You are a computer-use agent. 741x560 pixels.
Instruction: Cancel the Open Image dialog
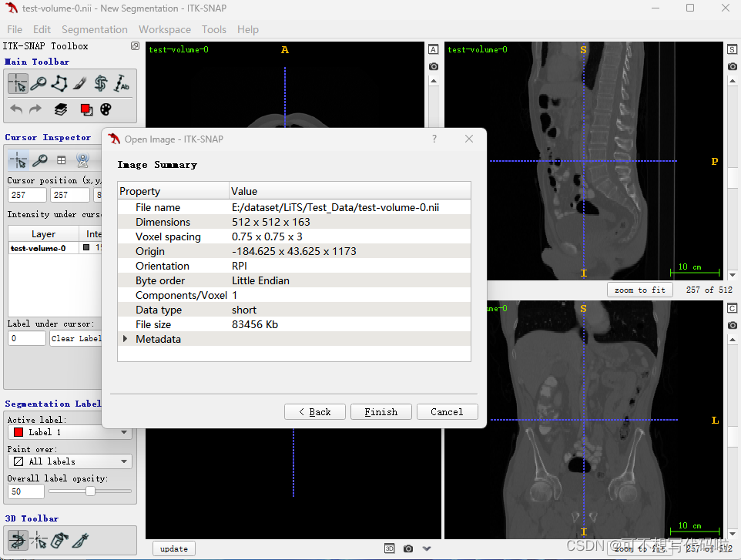coord(447,411)
